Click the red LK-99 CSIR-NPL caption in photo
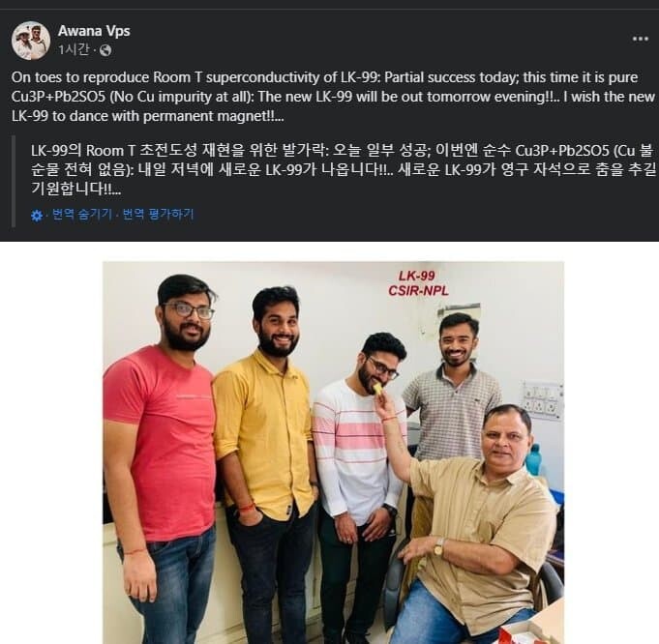The width and height of the screenshot is (659, 644). click(418, 283)
